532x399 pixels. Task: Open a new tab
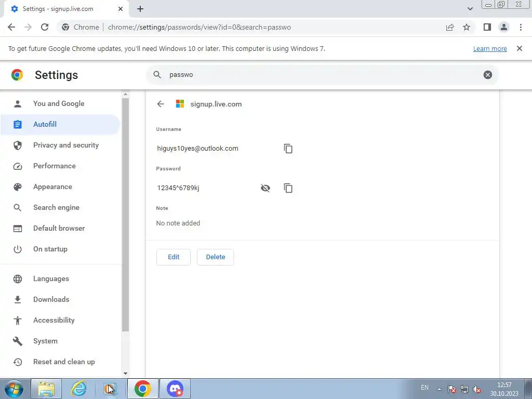pos(140,9)
